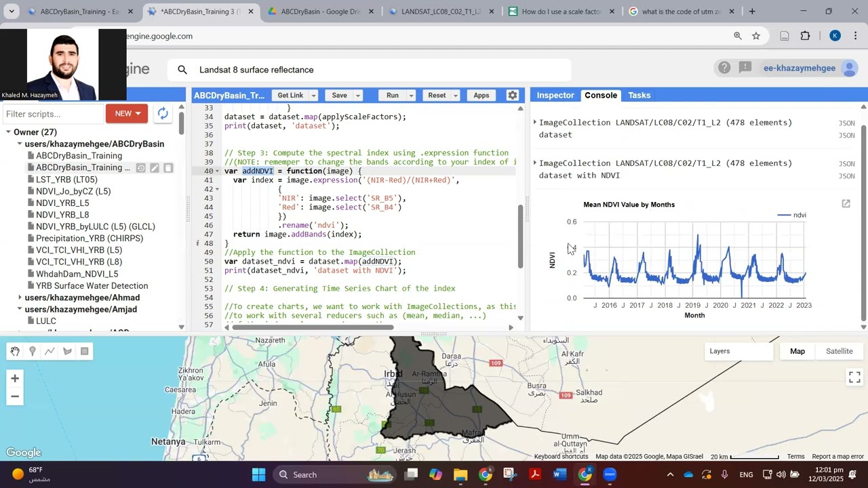
Task: Open Zoom from the taskbar
Action: point(610,474)
